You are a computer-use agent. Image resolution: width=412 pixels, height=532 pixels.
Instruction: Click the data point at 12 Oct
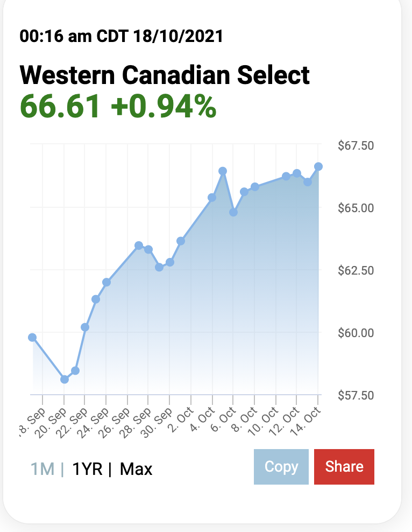pyautogui.click(x=297, y=173)
